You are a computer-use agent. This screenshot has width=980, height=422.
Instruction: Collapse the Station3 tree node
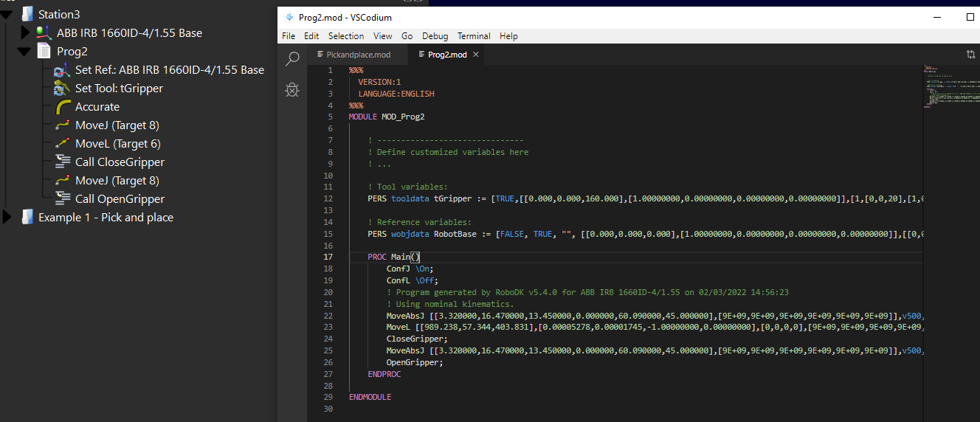pyautogui.click(x=7, y=14)
